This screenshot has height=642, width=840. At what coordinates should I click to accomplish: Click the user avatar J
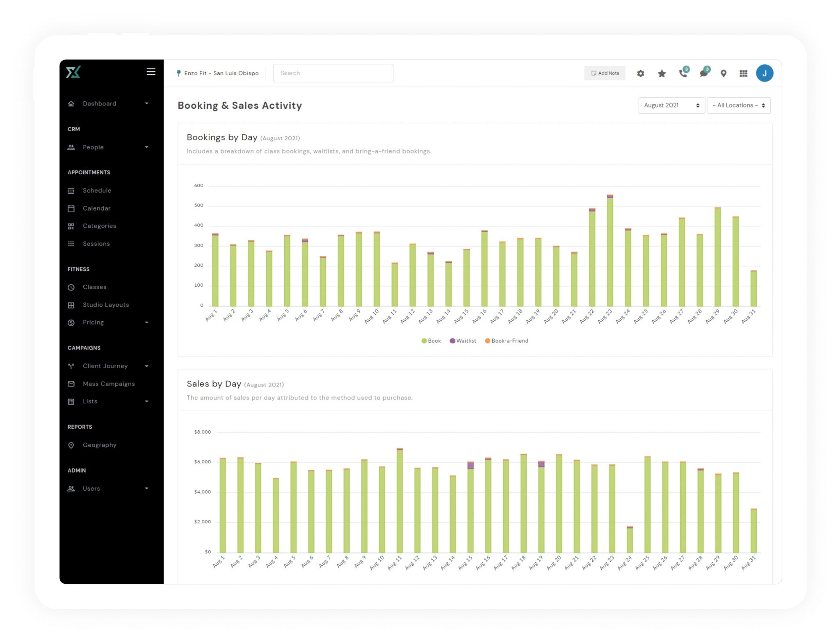(x=764, y=73)
